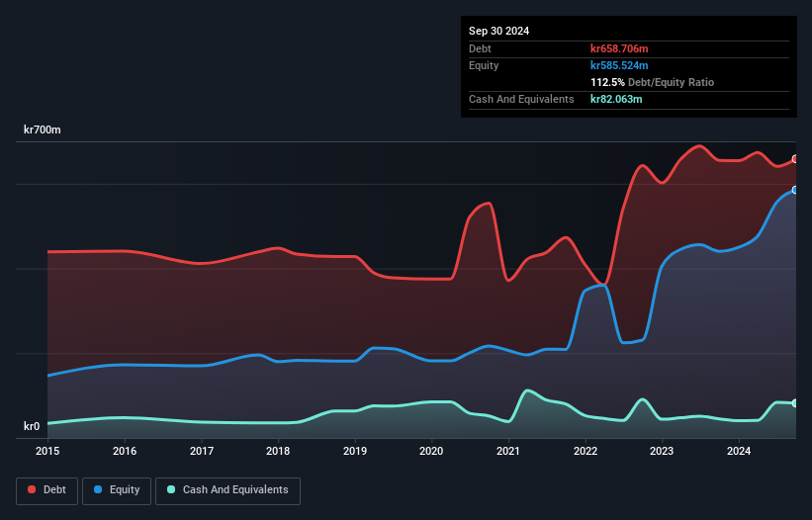Click the 2018 x-axis label
Screen dimensions: 812x520
(278, 451)
